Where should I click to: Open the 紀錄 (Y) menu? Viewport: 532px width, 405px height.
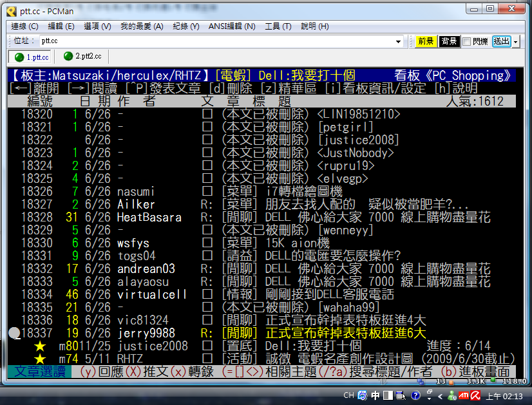[x=186, y=26]
